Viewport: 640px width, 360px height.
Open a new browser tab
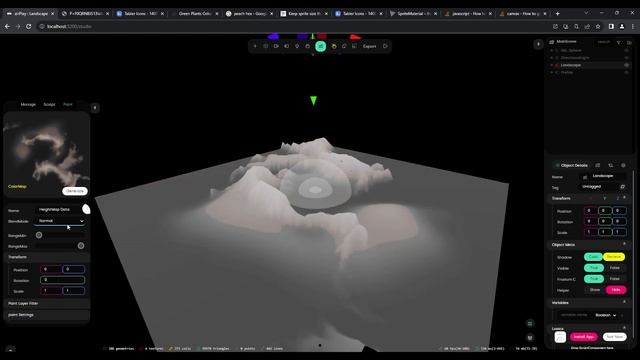coord(558,13)
